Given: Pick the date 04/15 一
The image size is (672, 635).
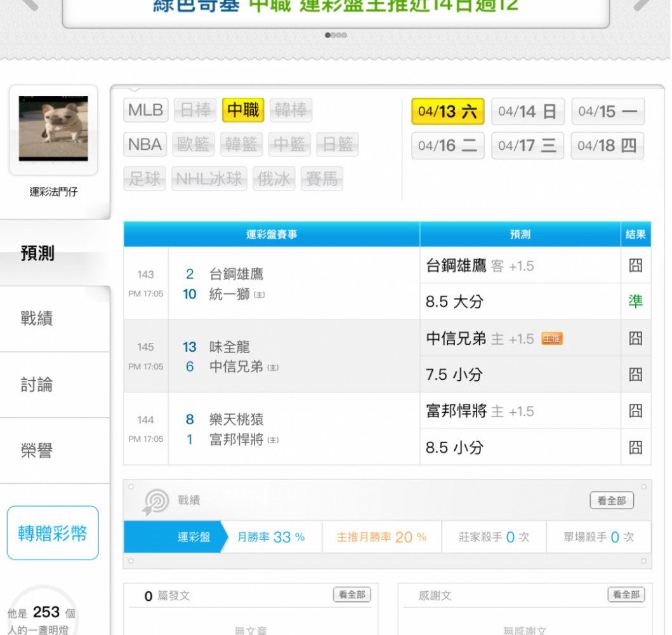Looking at the screenshot, I should coord(608,112).
